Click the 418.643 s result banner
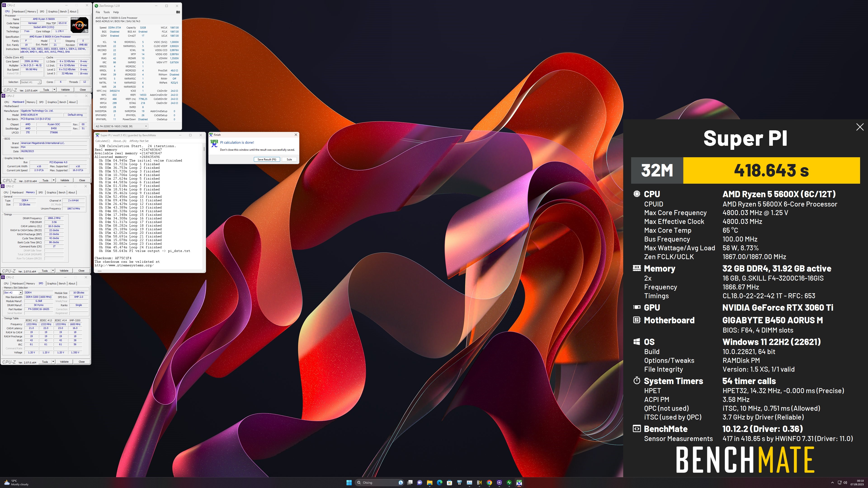Image resolution: width=868 pixels, height=488 pixels. pos(771,170)
